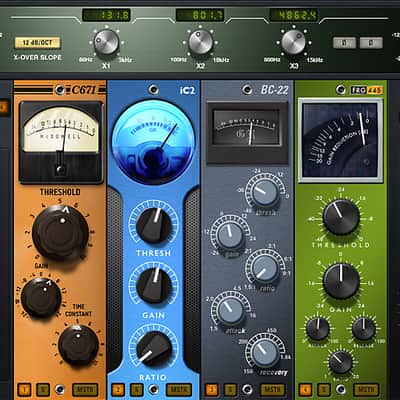This screenshot has width=400, height=400.
Task: Toggle band 4 button under FRG 445
Action: click(305, 390)
